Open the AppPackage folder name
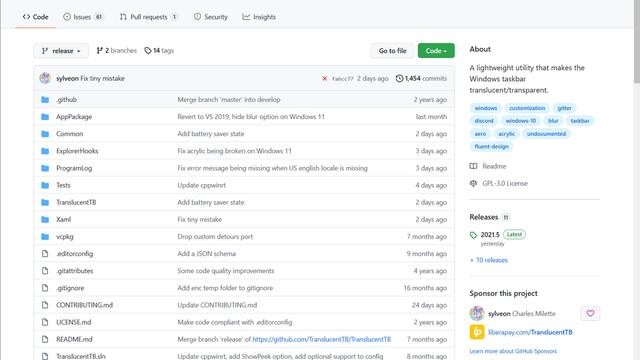This screenshot has height=360, width=640. click(74, 117)
